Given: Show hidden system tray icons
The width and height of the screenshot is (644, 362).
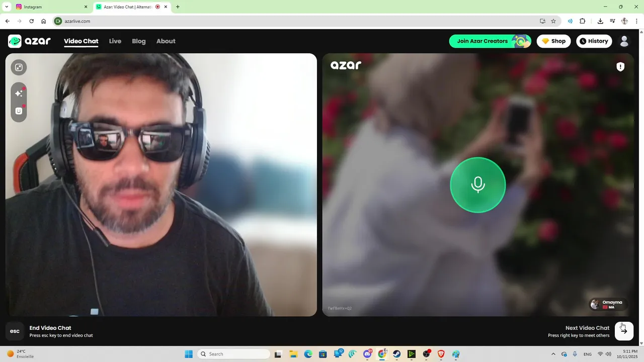Looking at the screenshot, I should click(x=553, y=354).
